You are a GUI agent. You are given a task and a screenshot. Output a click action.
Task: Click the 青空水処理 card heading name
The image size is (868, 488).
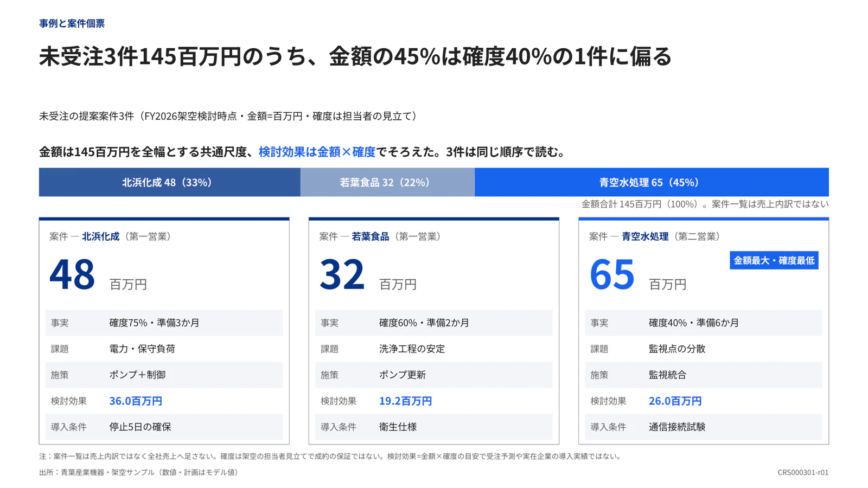[x=645, y=236]
